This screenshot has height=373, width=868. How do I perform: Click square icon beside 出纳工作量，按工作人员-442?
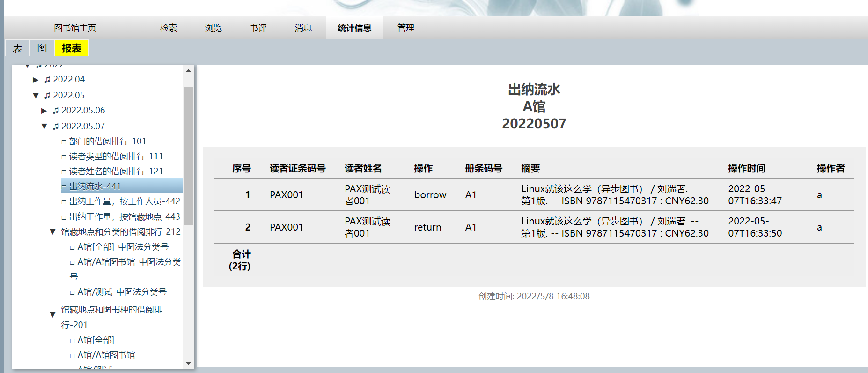point(64,202)
